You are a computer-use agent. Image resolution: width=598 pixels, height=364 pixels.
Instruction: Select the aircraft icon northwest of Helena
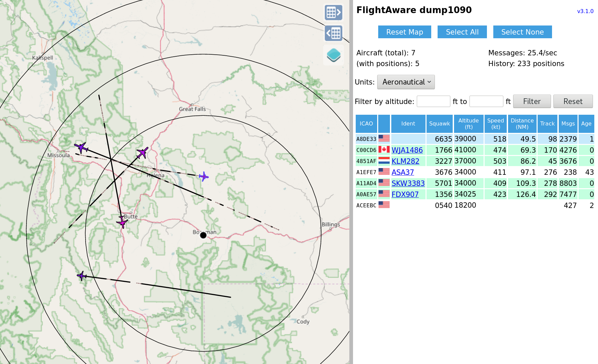point(143,153)
